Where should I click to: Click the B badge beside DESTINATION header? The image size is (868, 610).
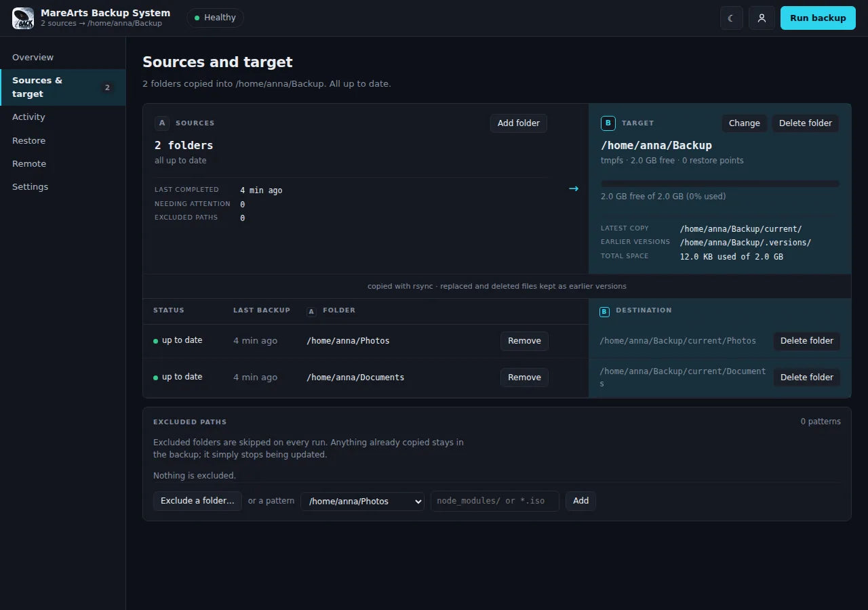click(605, 312)
